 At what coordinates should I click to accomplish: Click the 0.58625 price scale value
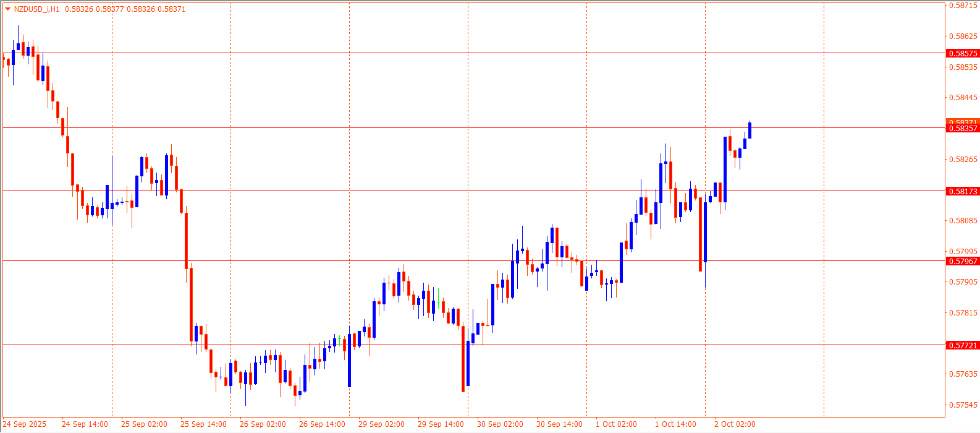[963, 36]
